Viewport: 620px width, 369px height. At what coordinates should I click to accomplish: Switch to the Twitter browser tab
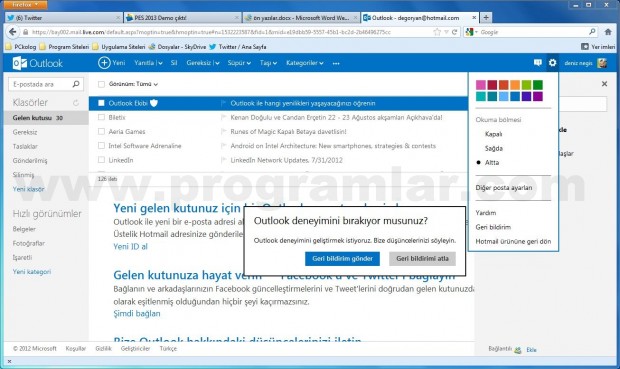[x=63, y=18]
